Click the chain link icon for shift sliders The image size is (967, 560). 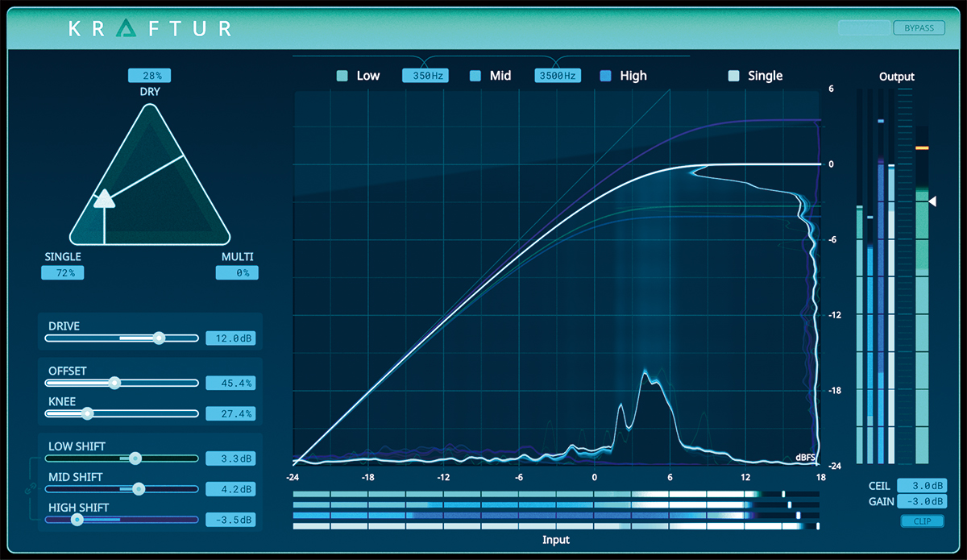[x=30, y=488]
